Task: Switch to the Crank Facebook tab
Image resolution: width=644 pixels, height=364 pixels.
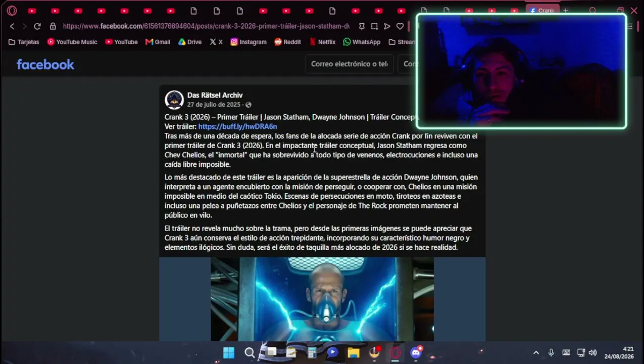Action: [x=542, y=11]
